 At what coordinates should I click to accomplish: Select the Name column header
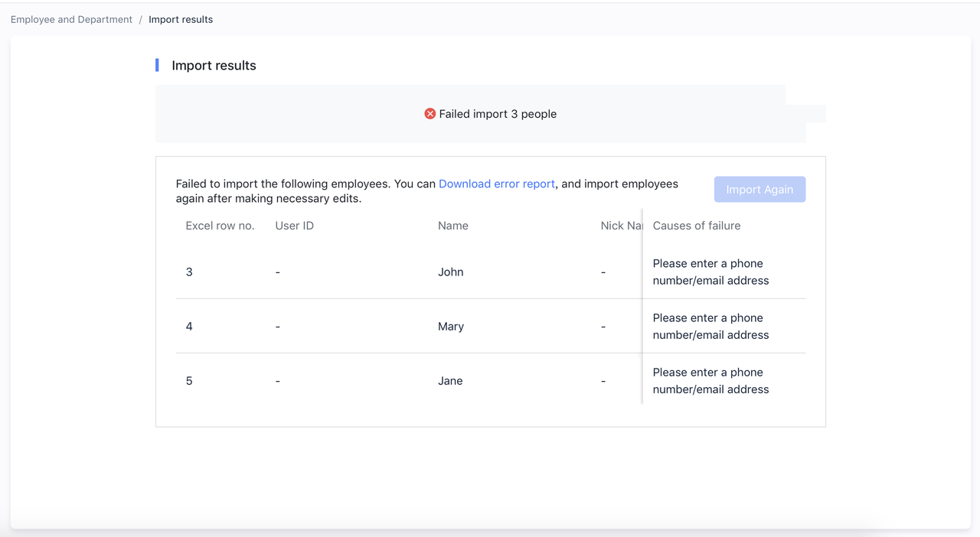(x=452, y=226)
